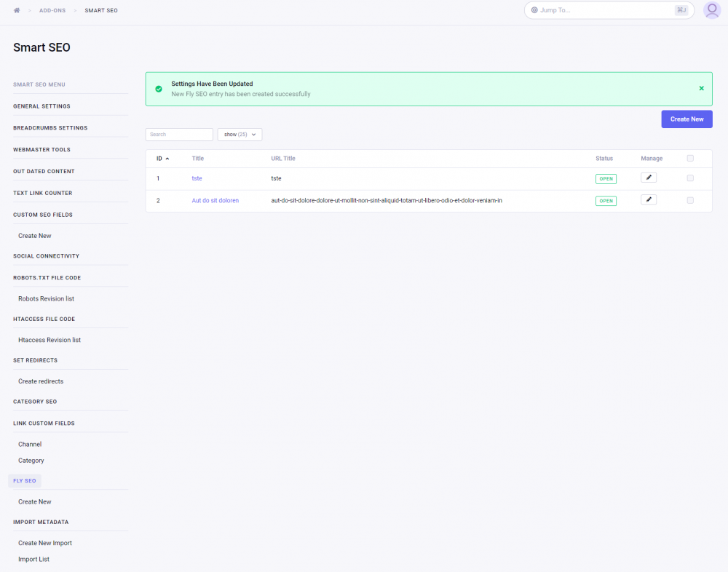Select checkbox for row ID 2

(690, 200)
